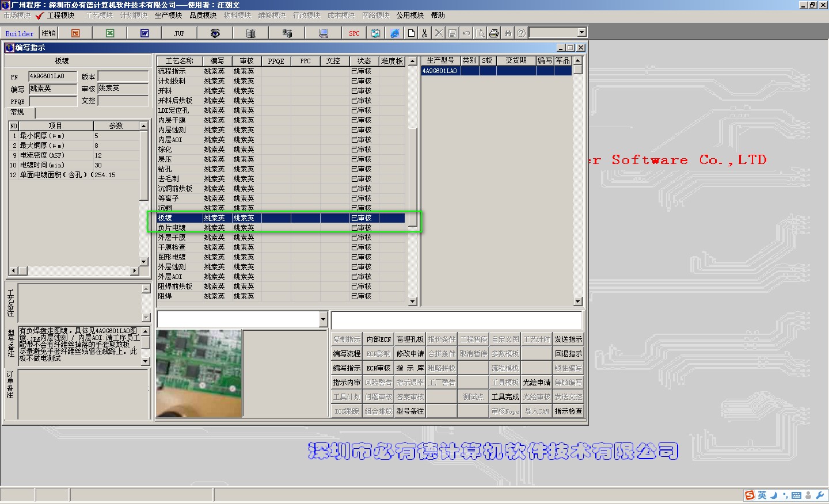The image size is (829, 504).
Task: Select the 钻孔 process row
Action: (x=280, y=169)
